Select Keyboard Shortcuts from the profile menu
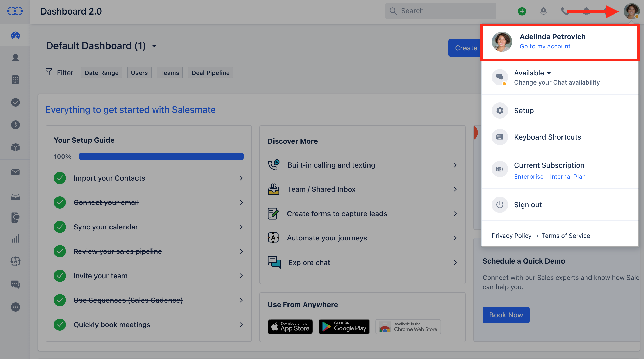This screenshot has width=644, height=359. coord(547,137)
